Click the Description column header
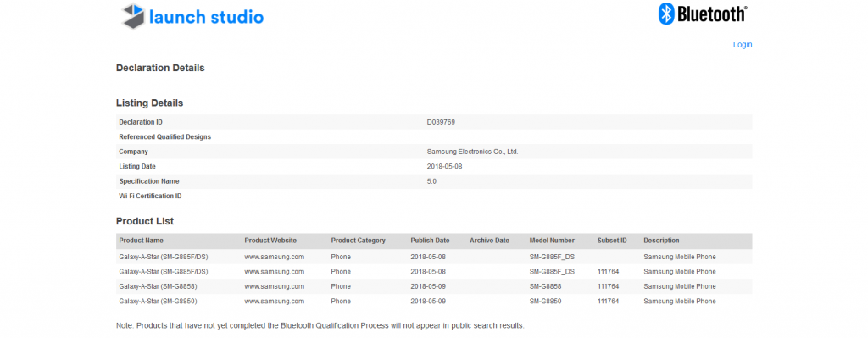 pos(661,241)
